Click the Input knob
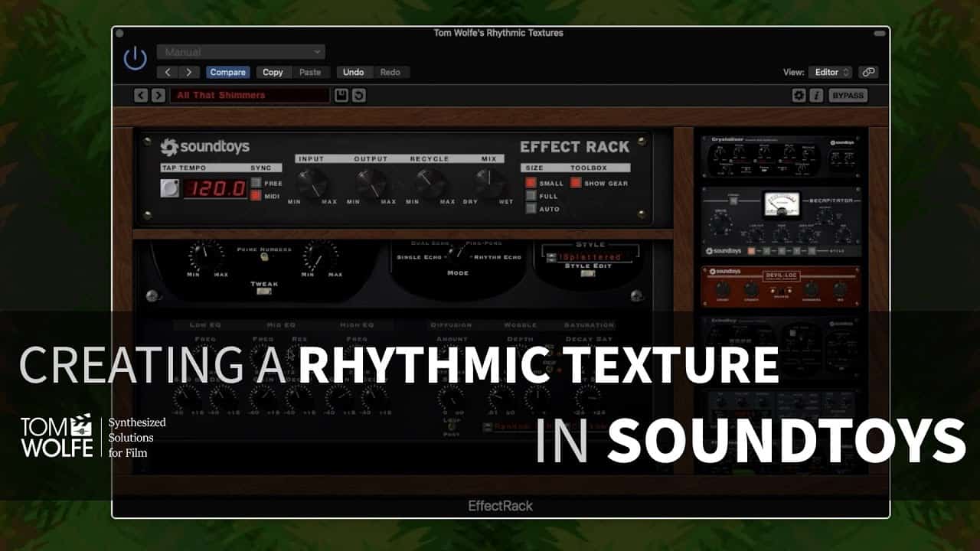This screenshot has height=551, width=980. [x=311, y=182]
